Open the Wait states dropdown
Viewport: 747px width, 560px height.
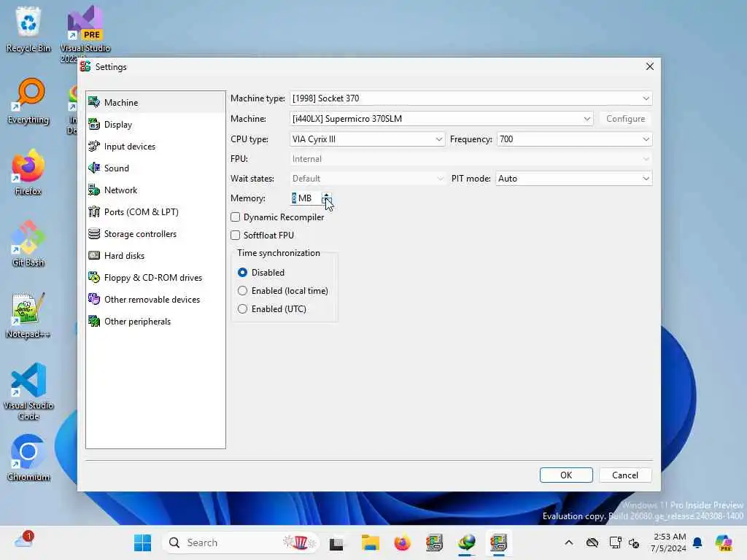pyautogui.click(x=367, y=179)
